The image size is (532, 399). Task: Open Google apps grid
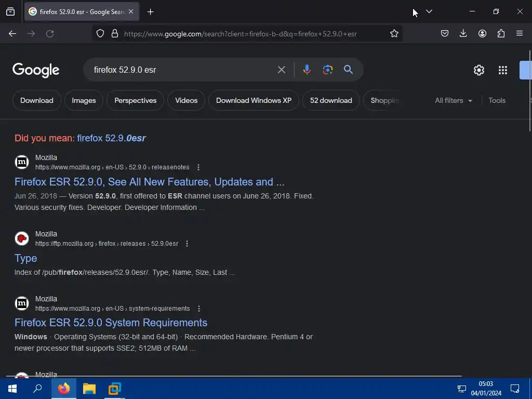pos(503,70)
